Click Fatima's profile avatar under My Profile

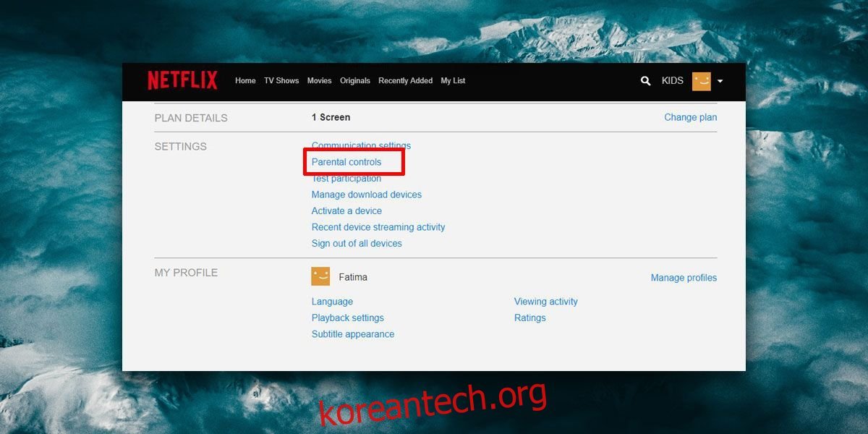pyautogui.click(x=320, y=276)
